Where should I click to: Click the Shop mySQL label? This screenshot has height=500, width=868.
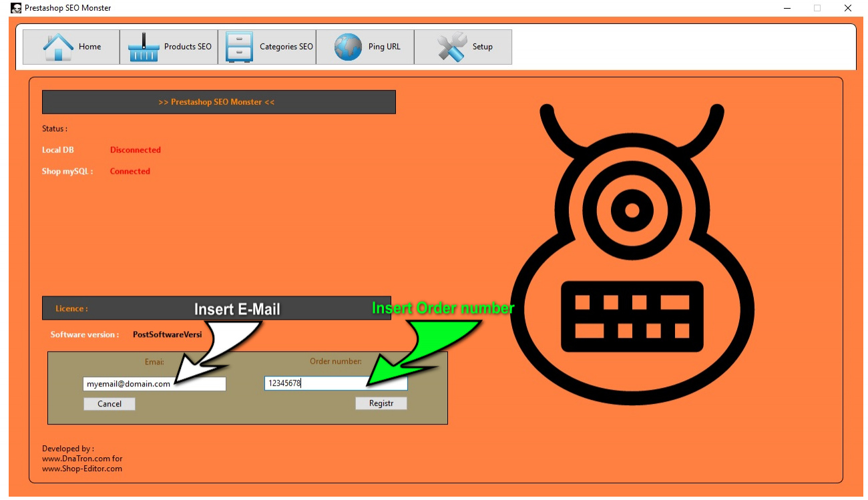pos(67,172)
